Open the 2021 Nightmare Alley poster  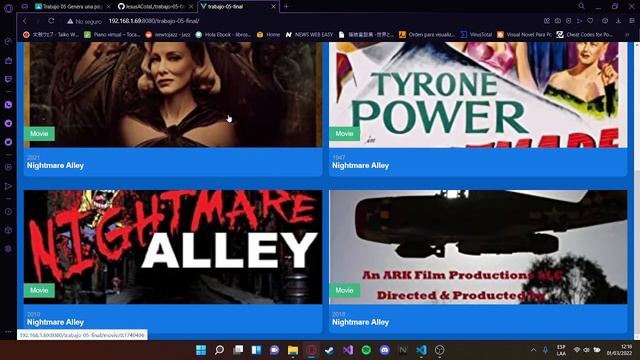click(x=173, y=95)
